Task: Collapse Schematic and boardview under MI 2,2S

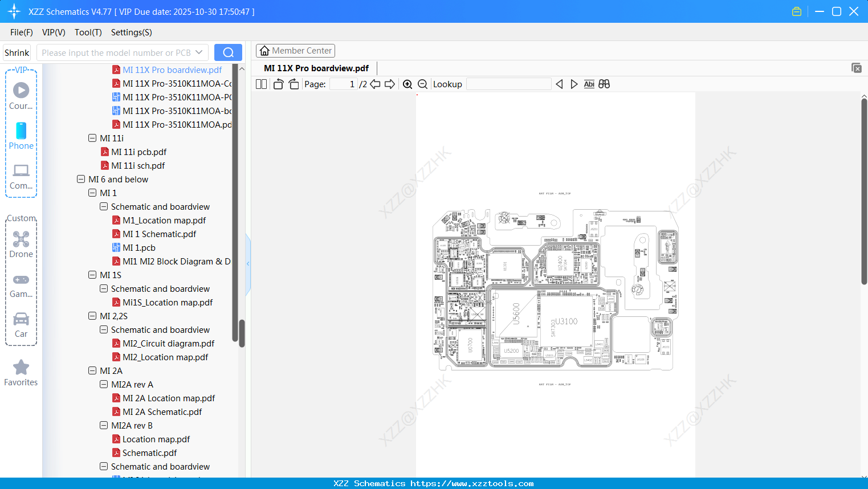Action: pos(104,329)
